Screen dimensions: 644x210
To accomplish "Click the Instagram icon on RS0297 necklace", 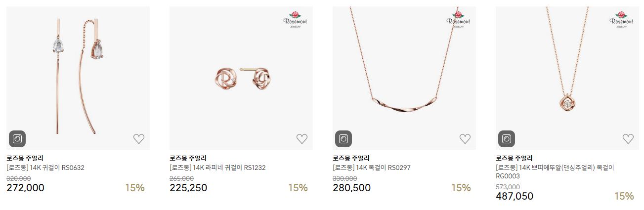I will pos(343,139).
